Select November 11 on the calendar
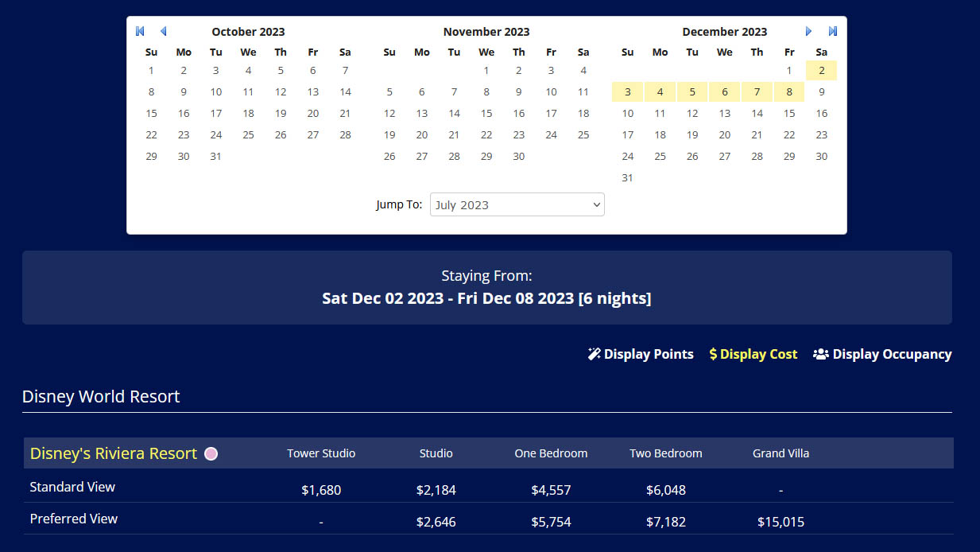 583,92
